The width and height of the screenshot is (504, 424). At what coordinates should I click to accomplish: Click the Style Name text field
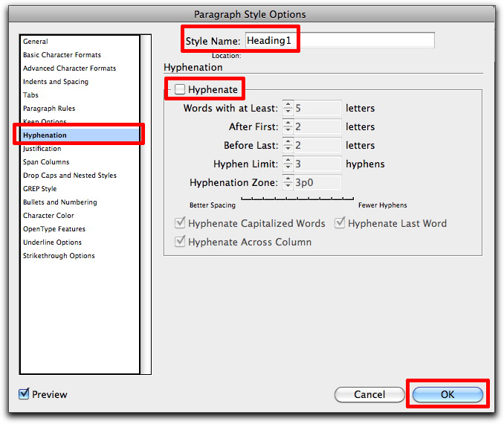(x=340, y=40)
